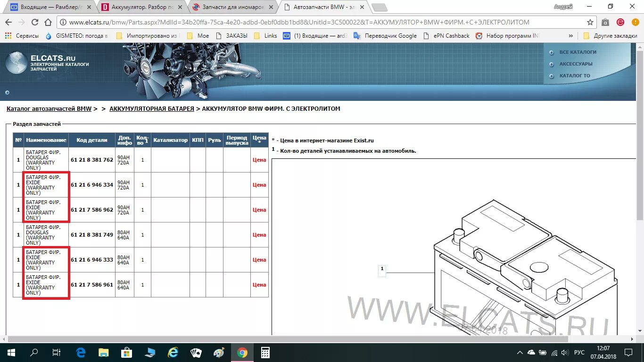Open Task View on the taskbar
Screen dimensions: 644x362
coord(57,353)
